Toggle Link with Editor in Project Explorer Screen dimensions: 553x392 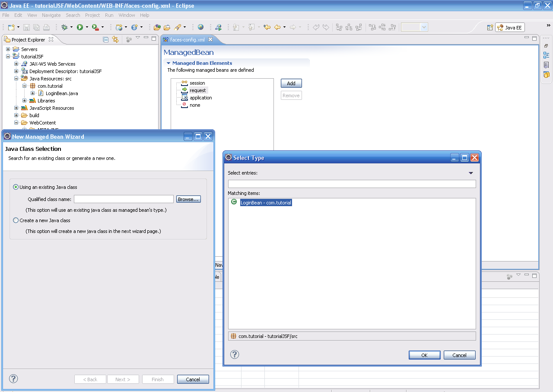tap(115, 39)
